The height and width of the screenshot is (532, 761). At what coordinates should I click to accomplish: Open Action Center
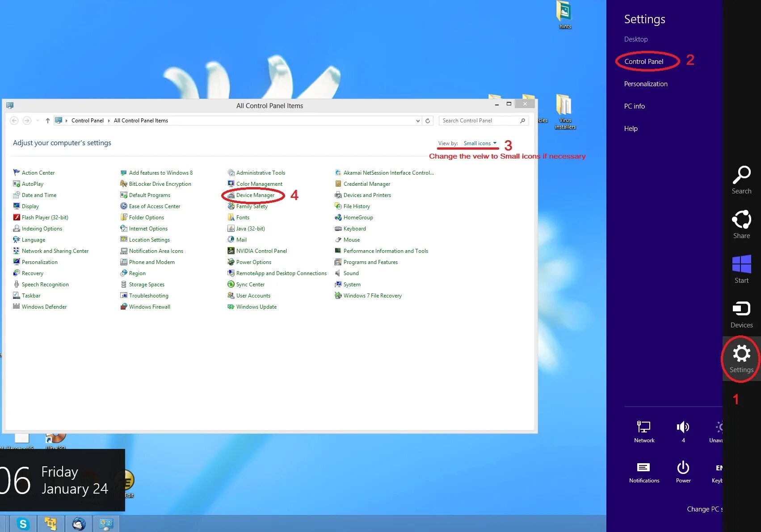coord(34,173)
